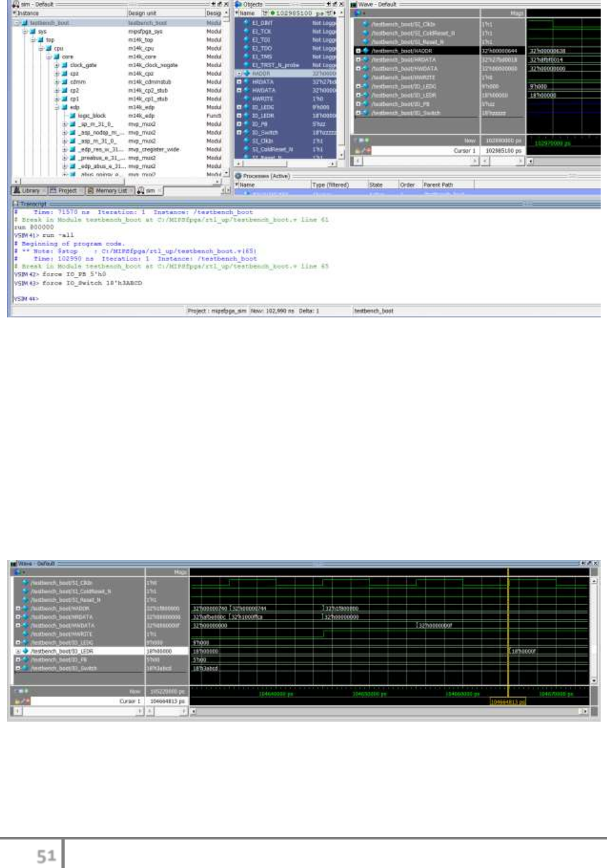
Task: Select the _sp_m_31_0_ instance icon
Action: pyautogui.click(x=72, y=124)
